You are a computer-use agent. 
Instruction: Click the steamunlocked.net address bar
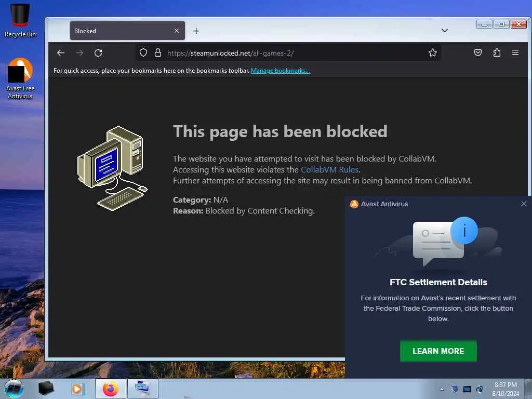pyautogui.click(x=288, y=53)
